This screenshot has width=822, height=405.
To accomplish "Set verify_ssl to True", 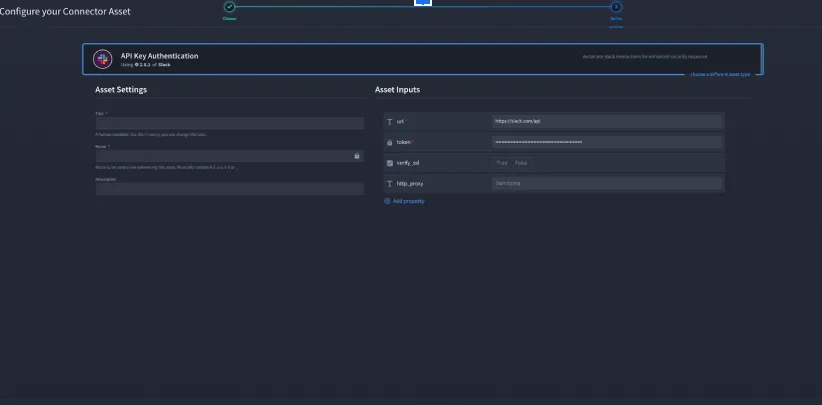I will [x=502, y=163].
